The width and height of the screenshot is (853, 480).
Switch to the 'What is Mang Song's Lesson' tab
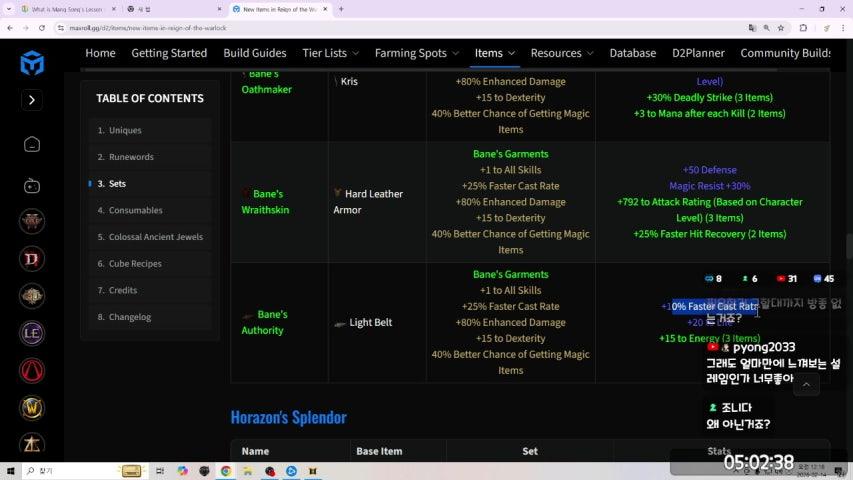point(66,9)
